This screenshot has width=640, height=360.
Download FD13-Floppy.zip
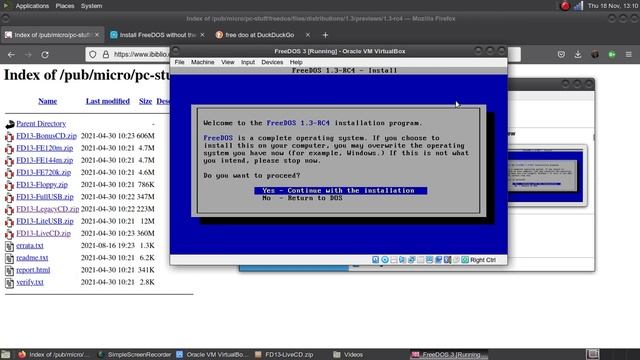point(42,184)
